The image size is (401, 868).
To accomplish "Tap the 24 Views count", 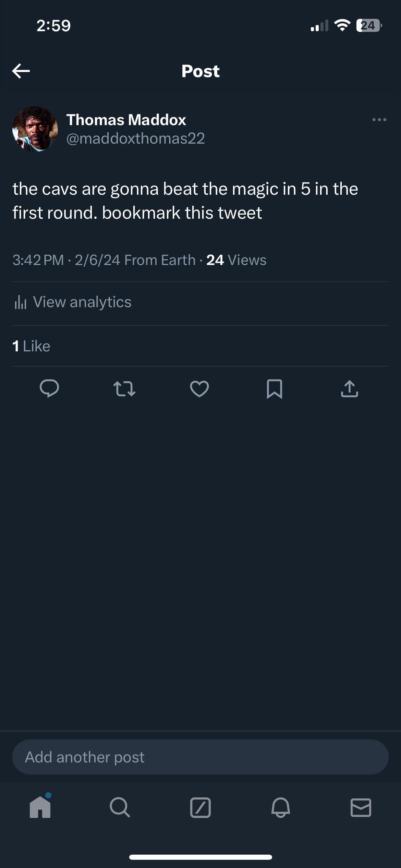I will tap(236, 260).
